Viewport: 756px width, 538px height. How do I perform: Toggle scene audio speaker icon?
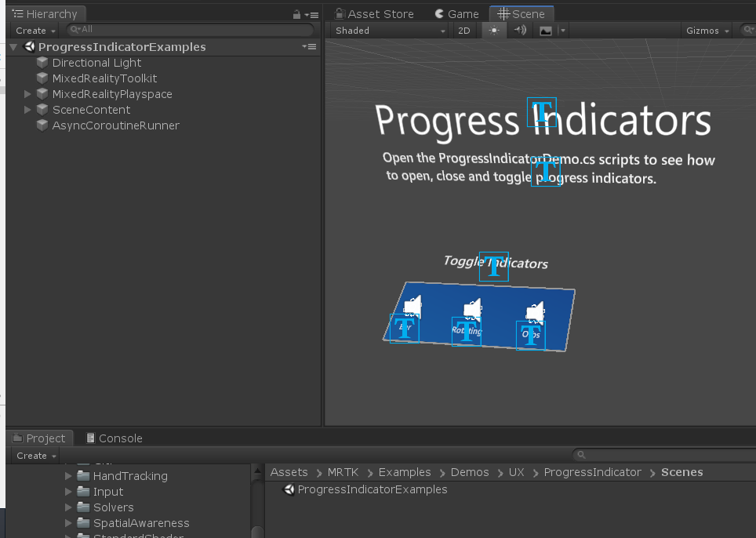[520, 31]
